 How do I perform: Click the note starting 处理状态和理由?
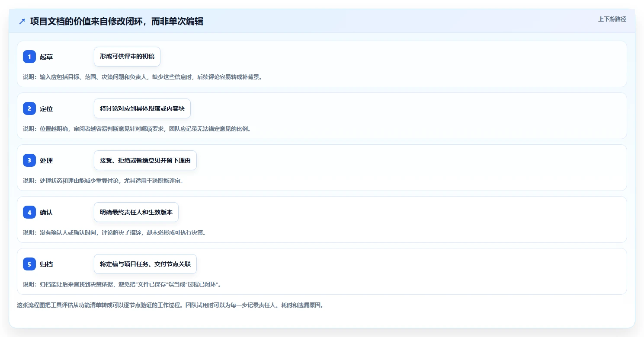point(103,181)
